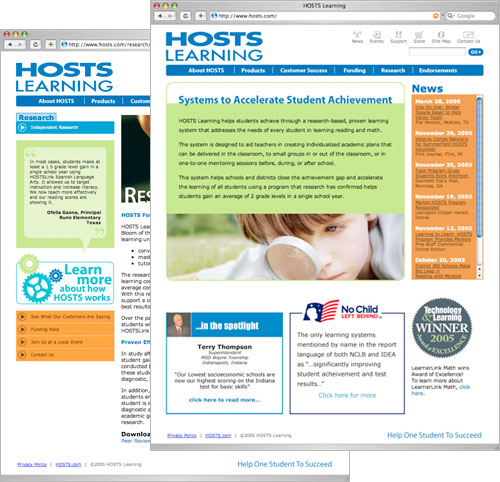Click the arrow icon beside Funding Help
This screenshot has height=482, width=500.
point(22,329)
